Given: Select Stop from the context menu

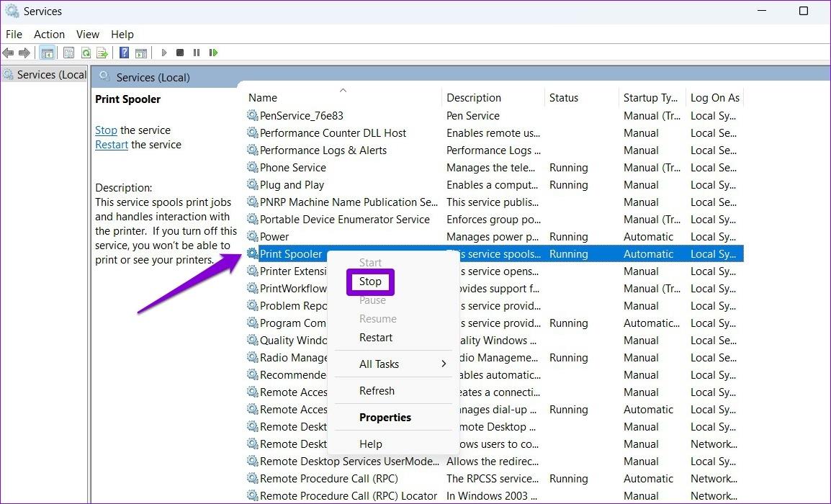Looking at the screenshot, I should 370,282.
